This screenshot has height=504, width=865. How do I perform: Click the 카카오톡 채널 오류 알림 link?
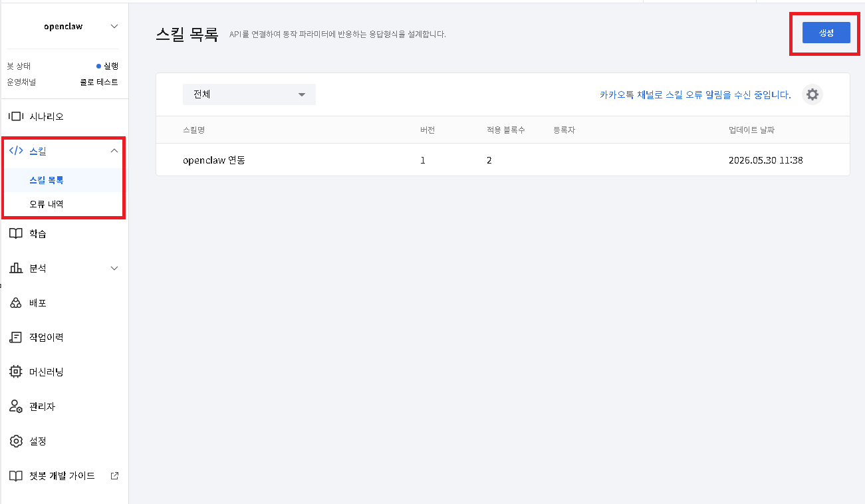click(x=695, y=94)
